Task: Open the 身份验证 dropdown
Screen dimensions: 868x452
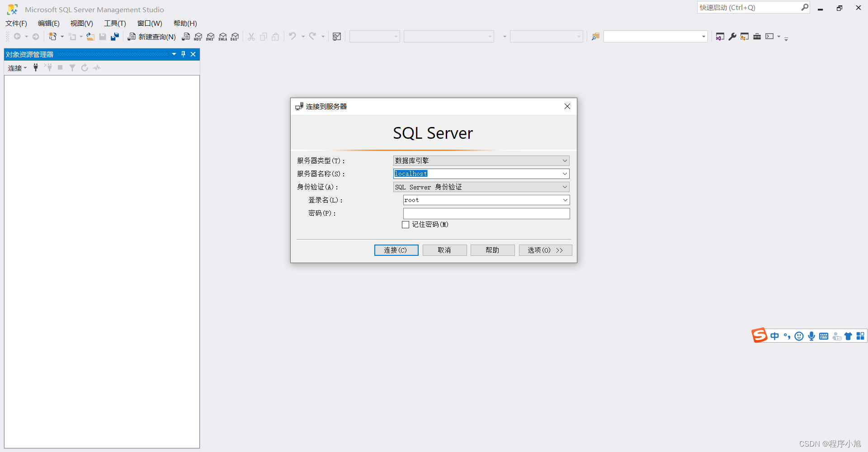Action: pyautogui.click(x=481, y=187)
